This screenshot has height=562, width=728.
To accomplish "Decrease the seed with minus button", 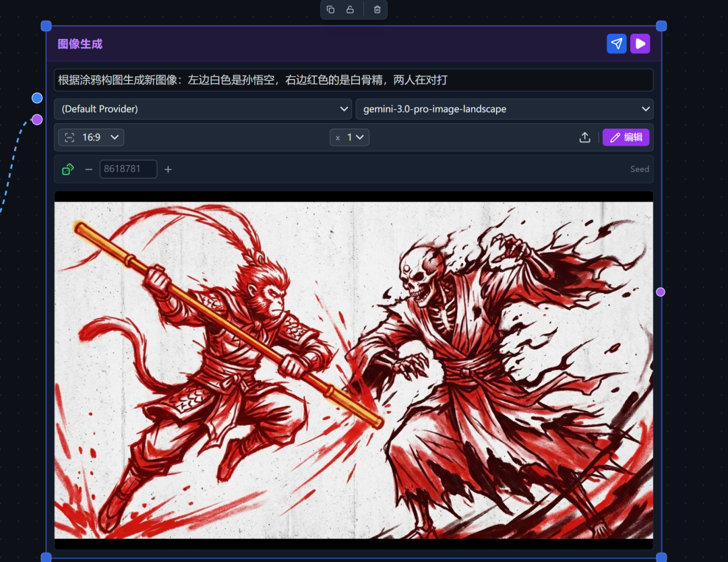I will coord(89,169).
